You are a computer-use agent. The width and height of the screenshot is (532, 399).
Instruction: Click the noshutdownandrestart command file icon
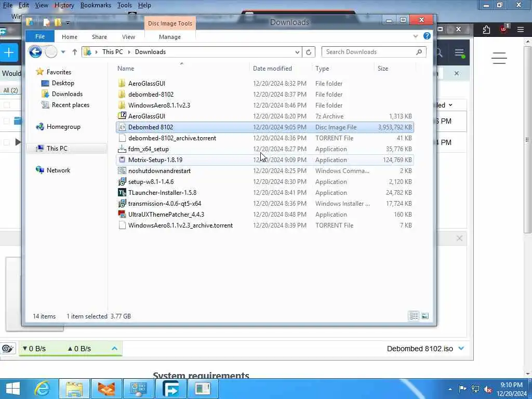tap(122, 170)
